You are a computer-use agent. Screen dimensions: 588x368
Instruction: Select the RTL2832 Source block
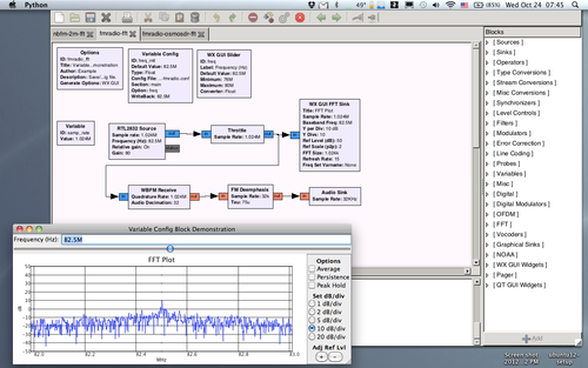pos(137,141)
